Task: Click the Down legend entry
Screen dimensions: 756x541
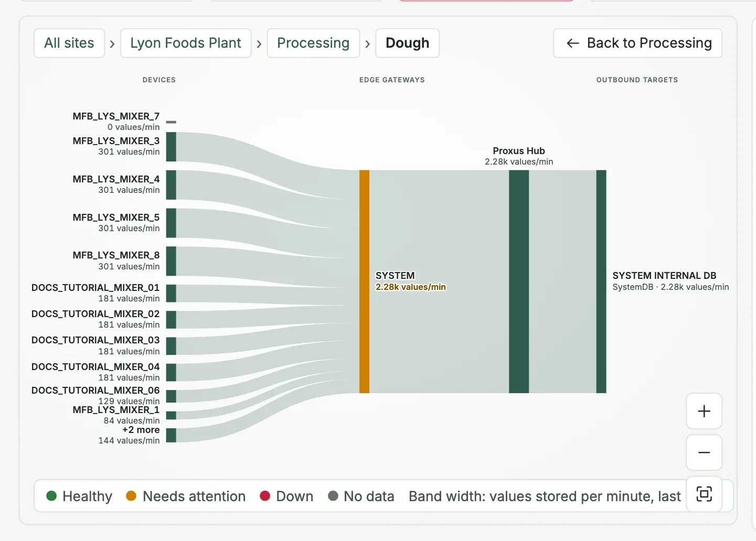Action: [286, 496]
